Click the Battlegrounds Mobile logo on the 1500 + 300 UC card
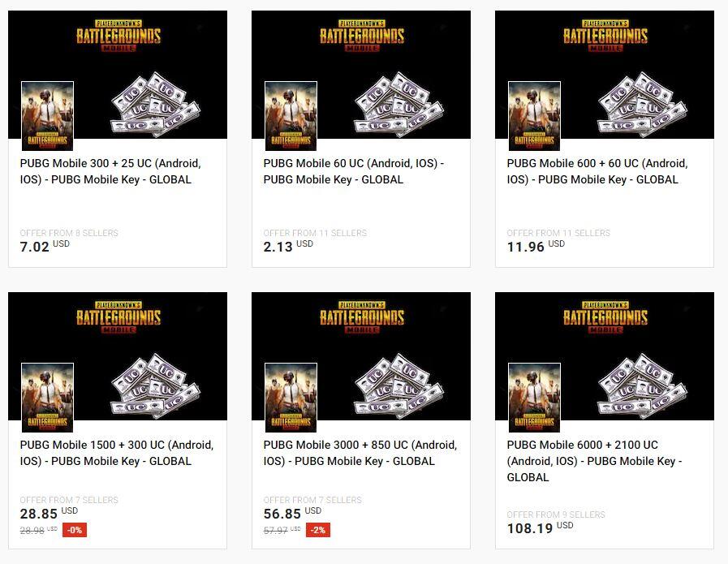Viewport: 728px width, 564px height. pos(118,317)
